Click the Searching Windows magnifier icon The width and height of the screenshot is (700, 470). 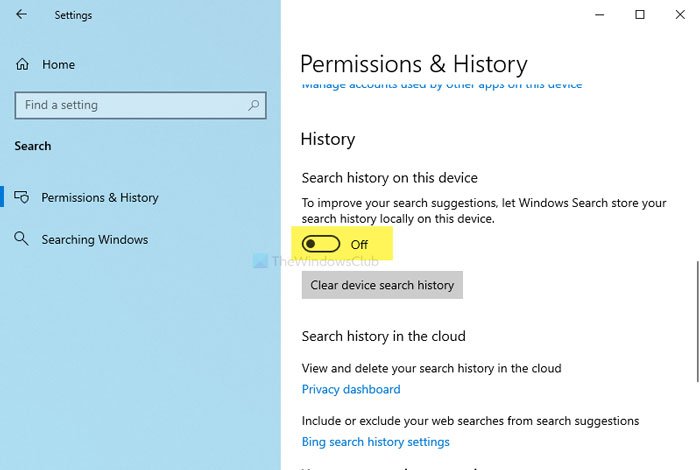[x=22, y=240]
